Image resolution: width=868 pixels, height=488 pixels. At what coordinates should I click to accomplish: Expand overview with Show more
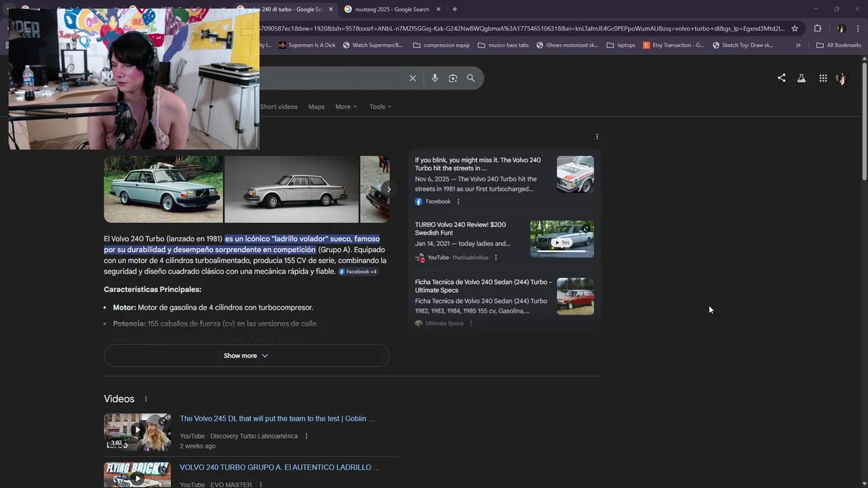point(246,356)
